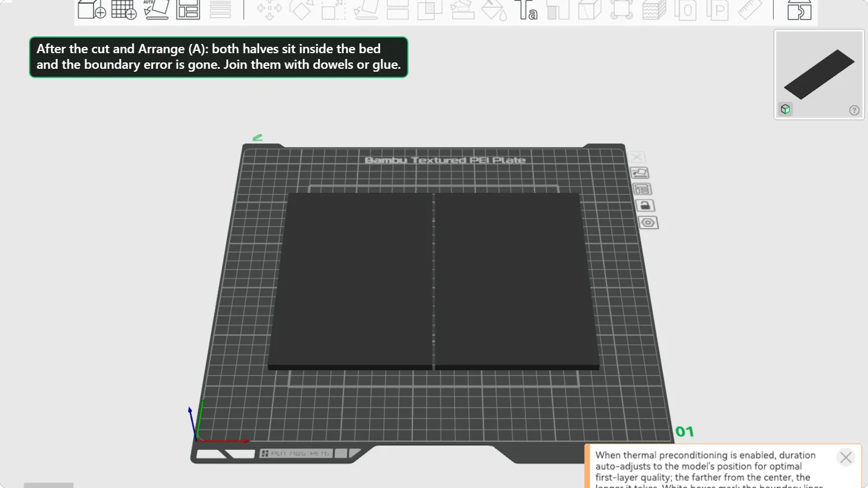Open the Mesh boolean tool

pyautogui.click(x=429, y=10)
